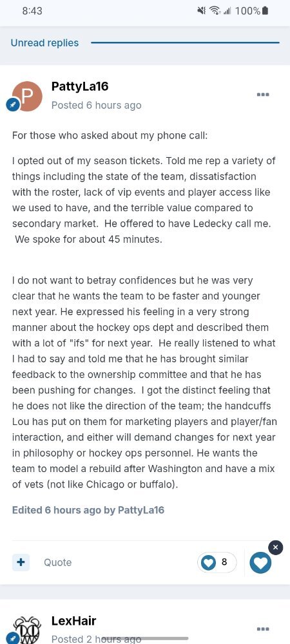Viewport: 290px width, 644px height.
Task: Dismiss reaction popup with X icon
Action: click(x=275, y=547)
